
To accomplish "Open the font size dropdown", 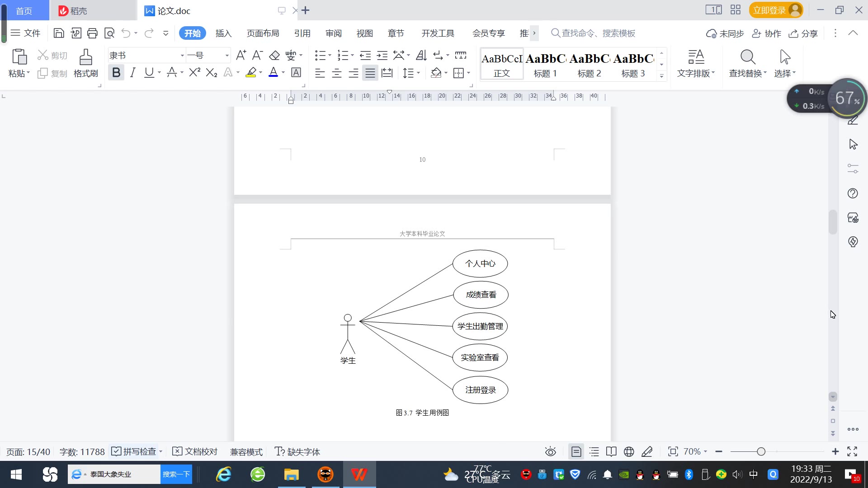I will pos(227,56).
